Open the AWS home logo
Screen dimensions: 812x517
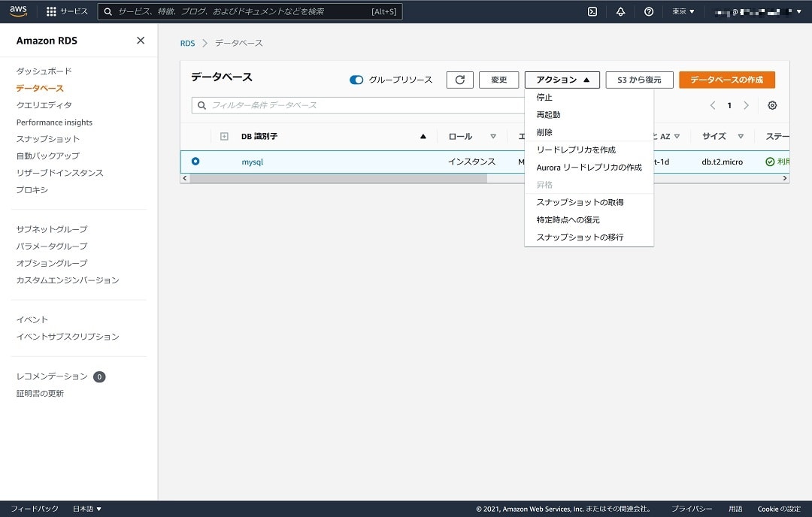pos(18,11)
